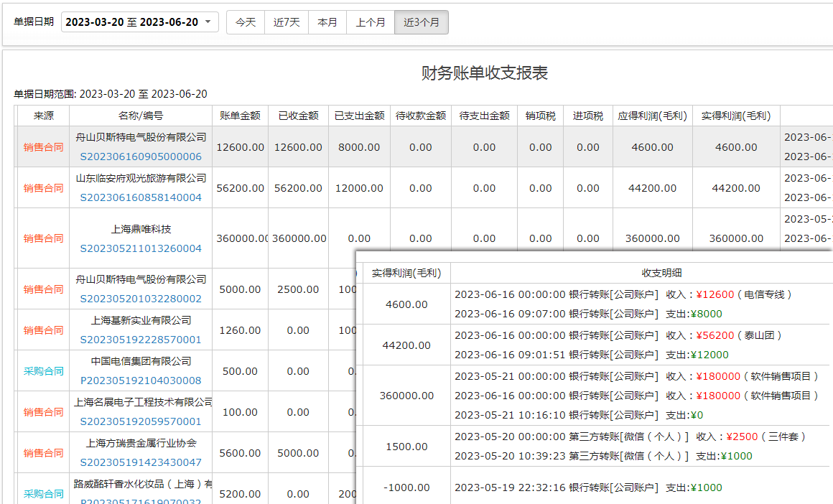Click the 2023-05-21 ¥180000 income entry
The width and height of the screenshot is (833, 504).
point(718,376)
